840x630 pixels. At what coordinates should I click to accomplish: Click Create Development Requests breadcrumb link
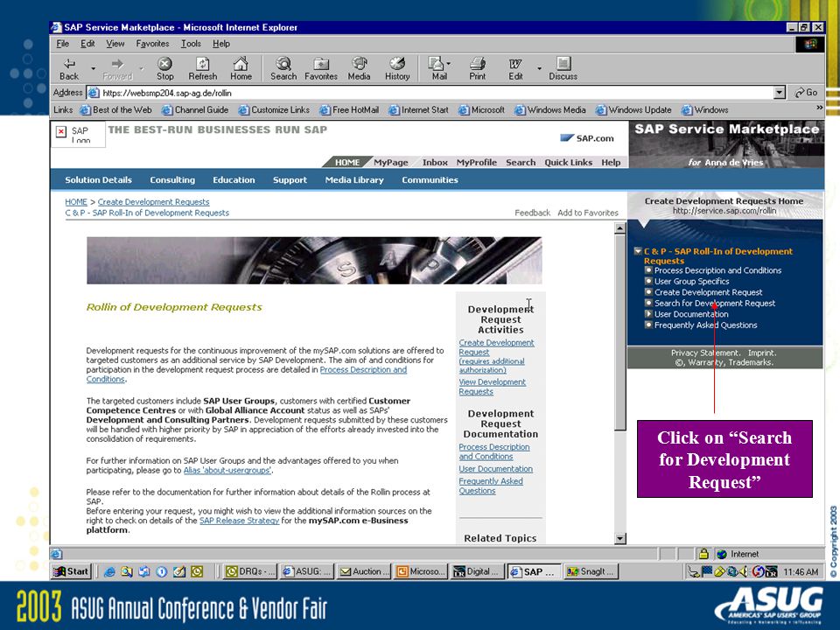click(153, 202)
